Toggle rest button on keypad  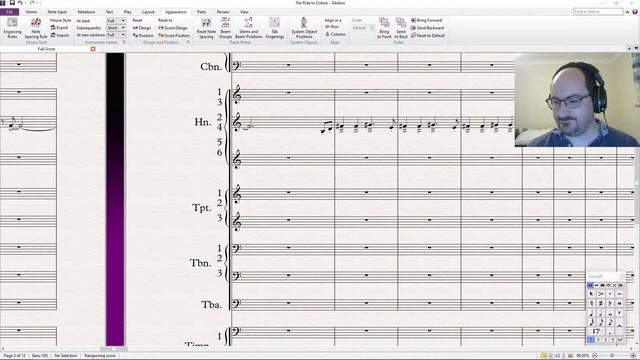[x=596, y=331]
